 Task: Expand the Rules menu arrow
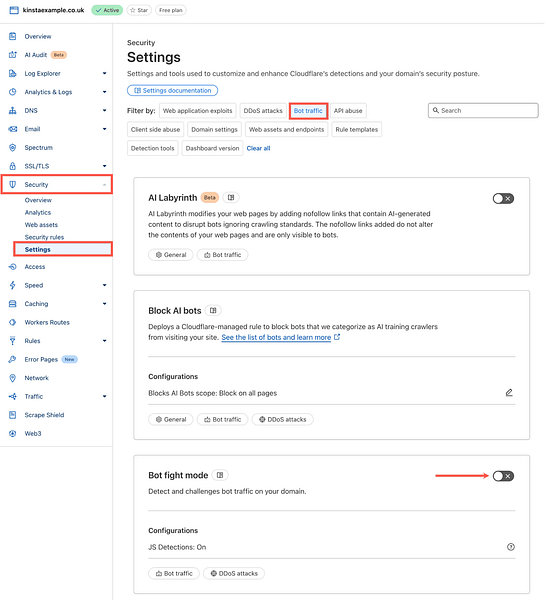(x=104, y=341)
